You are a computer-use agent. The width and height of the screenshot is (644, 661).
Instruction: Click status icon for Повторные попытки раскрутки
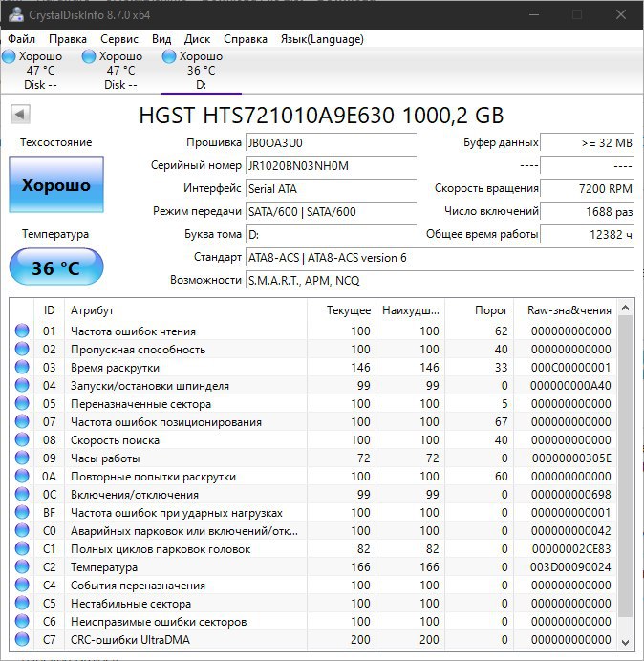pyautogui.click(x=22, y=476)
